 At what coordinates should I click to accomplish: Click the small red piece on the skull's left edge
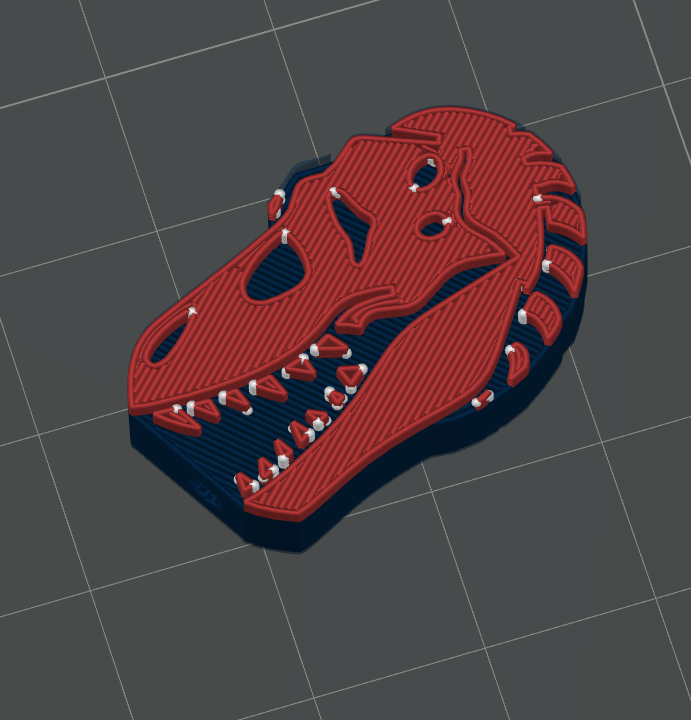coord(275,206)
